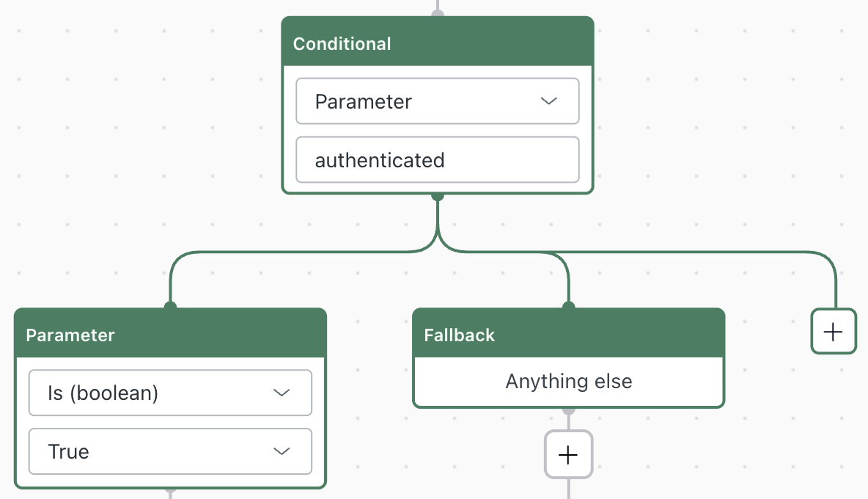This screenshot has width=868, height=499.
Task: Click the plus icon to add a new branch
Action: tap(834, 332)
